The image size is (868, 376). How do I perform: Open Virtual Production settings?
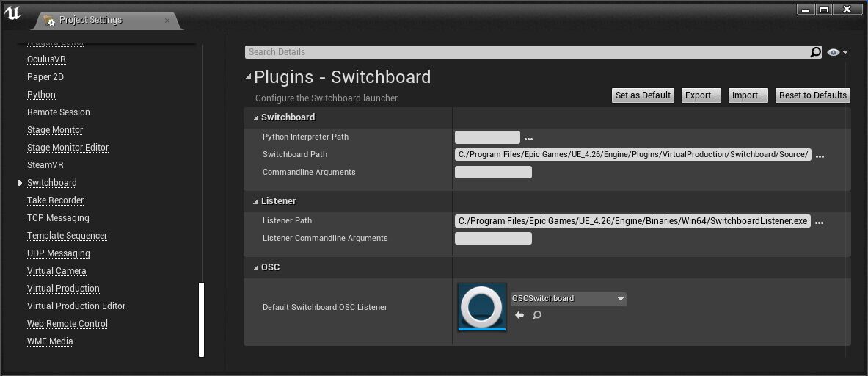(63, 289)
